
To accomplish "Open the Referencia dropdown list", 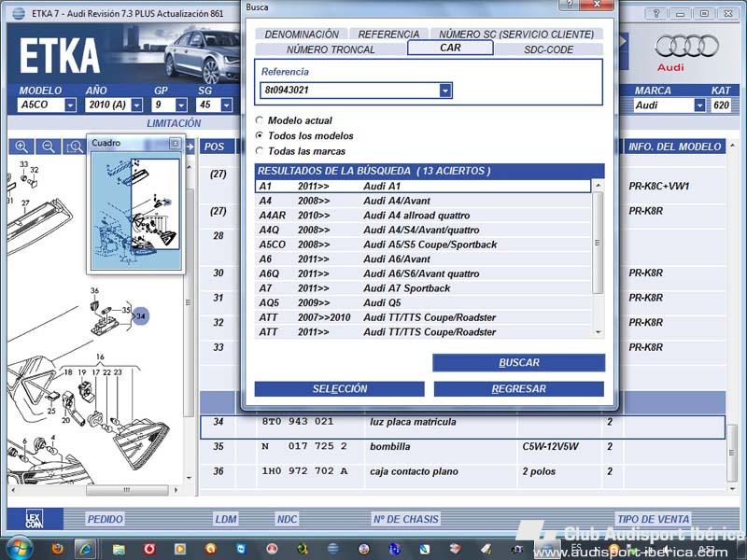I will (445, 90).
